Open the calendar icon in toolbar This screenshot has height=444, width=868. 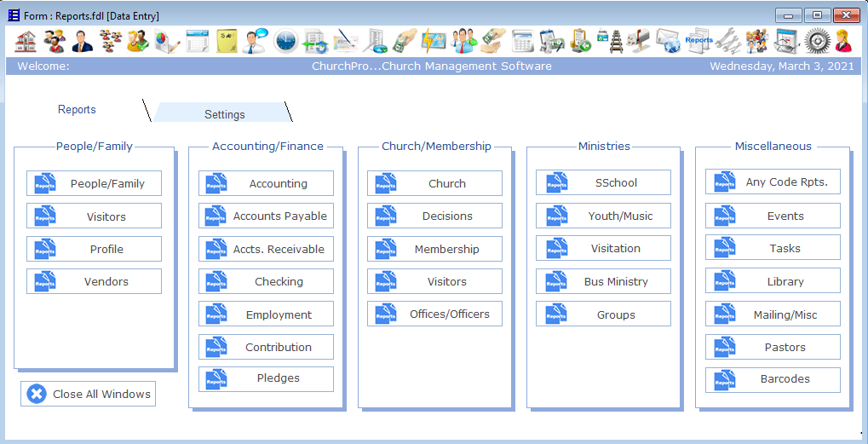tap(197, 41)
